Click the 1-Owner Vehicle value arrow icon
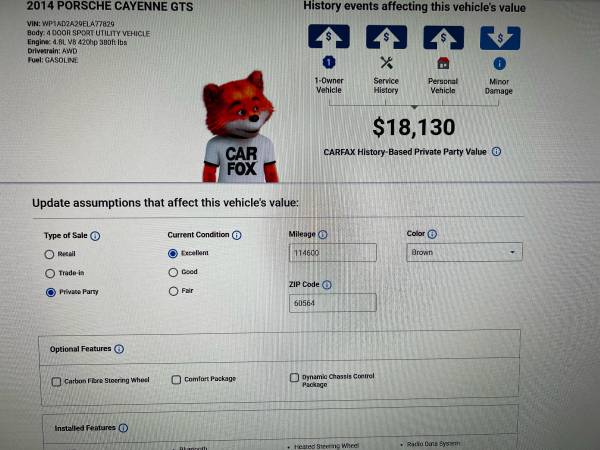Screen dimensions: 600x450 point(329,36)
